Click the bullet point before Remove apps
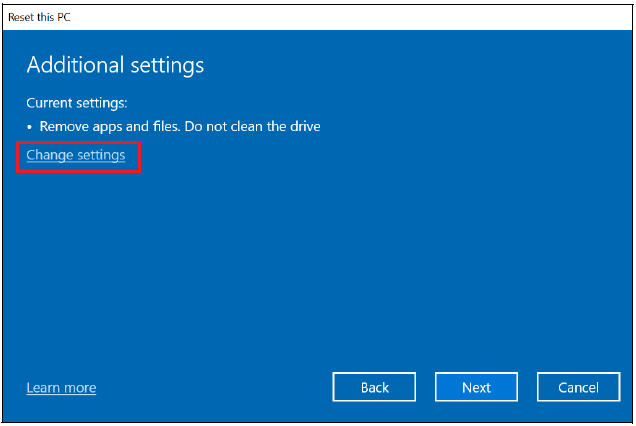 coord(30,128)
